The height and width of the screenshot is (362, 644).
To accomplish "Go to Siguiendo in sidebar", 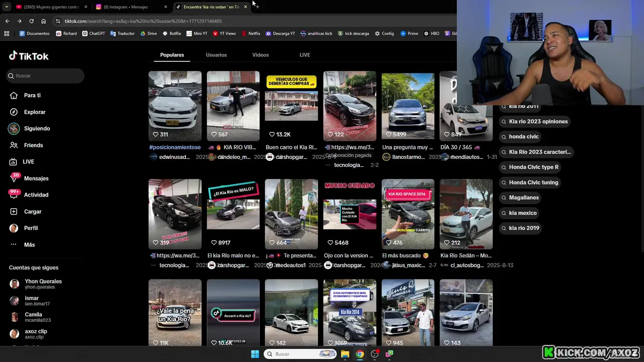I will point(37,129).
